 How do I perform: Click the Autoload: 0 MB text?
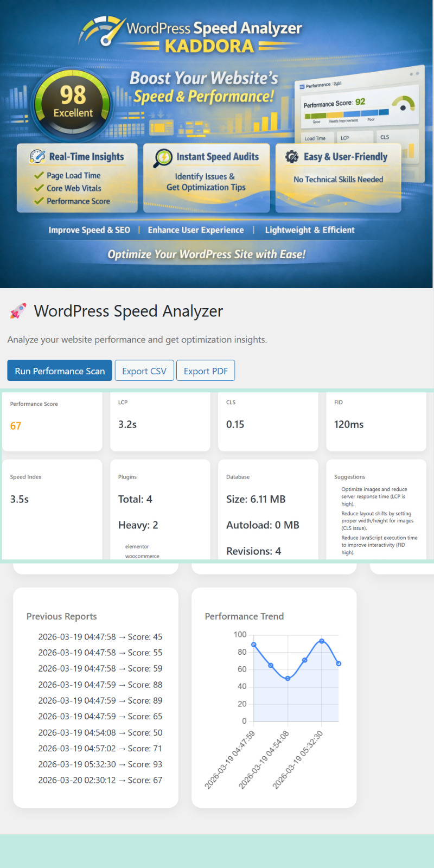[263, 525]
